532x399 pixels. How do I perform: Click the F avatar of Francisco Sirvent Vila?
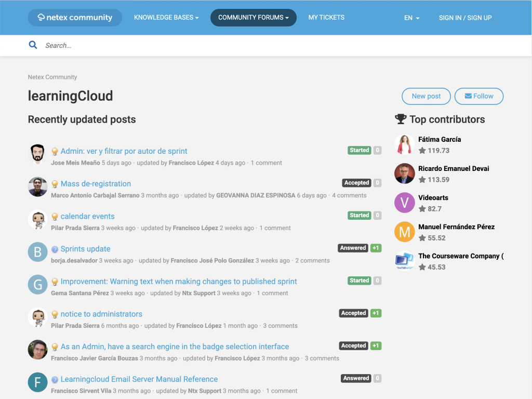point(37,382)
